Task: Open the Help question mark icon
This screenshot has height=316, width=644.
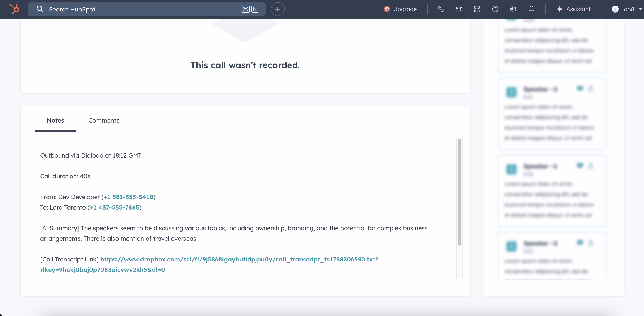Action: point(495,9)
